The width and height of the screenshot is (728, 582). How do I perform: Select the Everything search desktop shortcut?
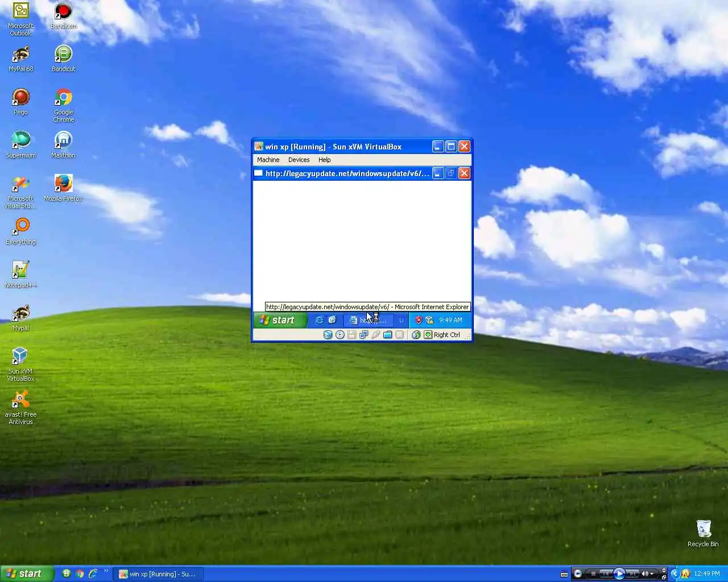point(20,231)
